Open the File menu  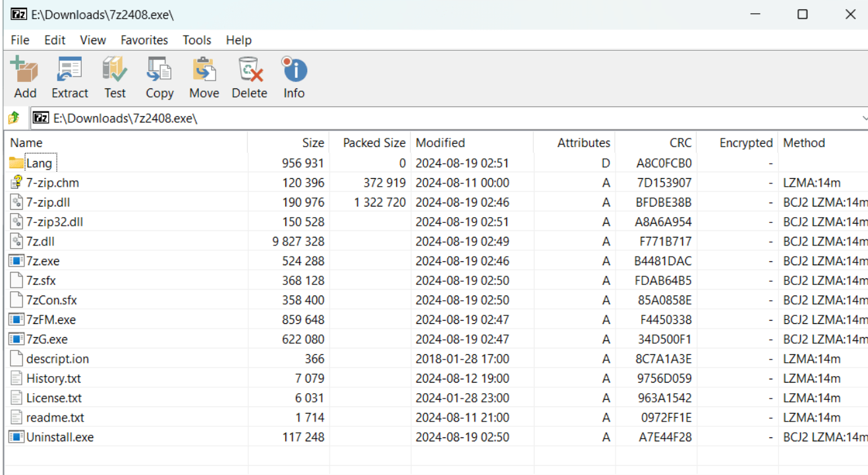[20, 40]
